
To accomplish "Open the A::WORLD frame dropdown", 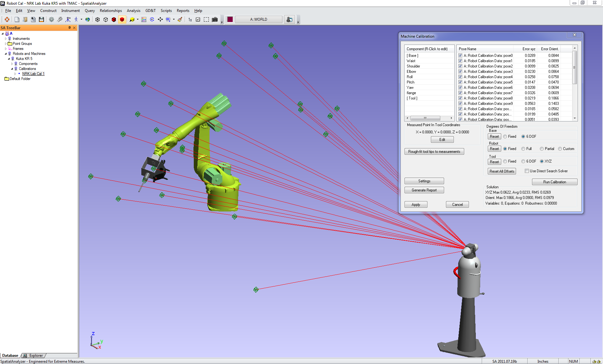I will tap(259, 19).
